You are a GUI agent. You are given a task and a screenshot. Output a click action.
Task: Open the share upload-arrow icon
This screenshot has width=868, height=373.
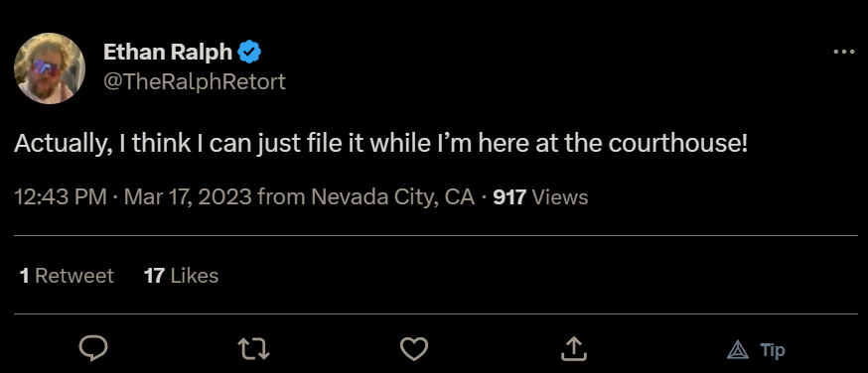(x=574, y=348)
